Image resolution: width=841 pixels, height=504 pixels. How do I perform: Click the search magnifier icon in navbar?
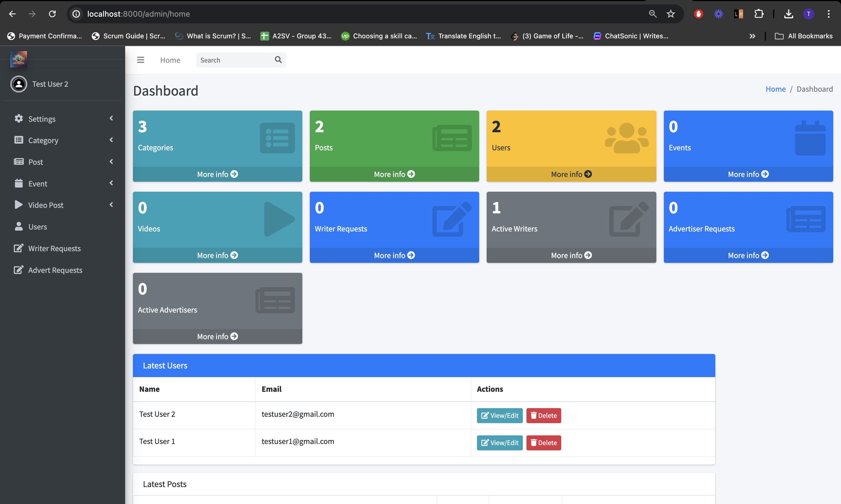[278, 60]
